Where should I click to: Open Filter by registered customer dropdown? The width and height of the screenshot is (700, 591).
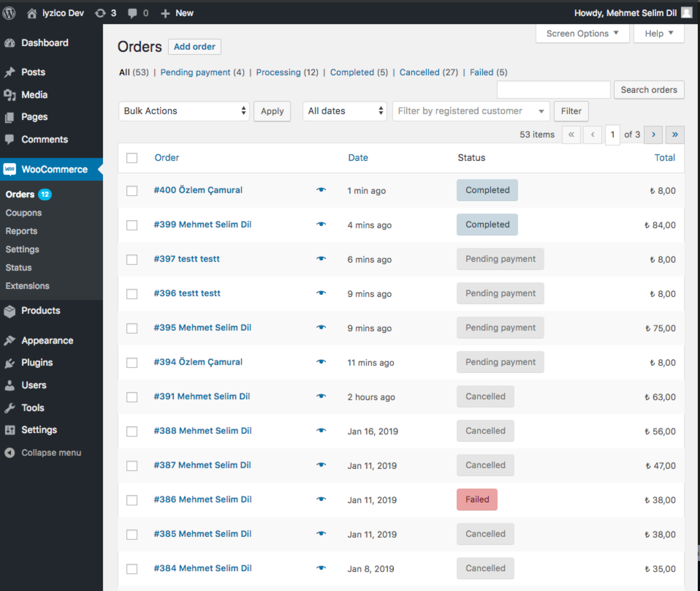(471, 111)
